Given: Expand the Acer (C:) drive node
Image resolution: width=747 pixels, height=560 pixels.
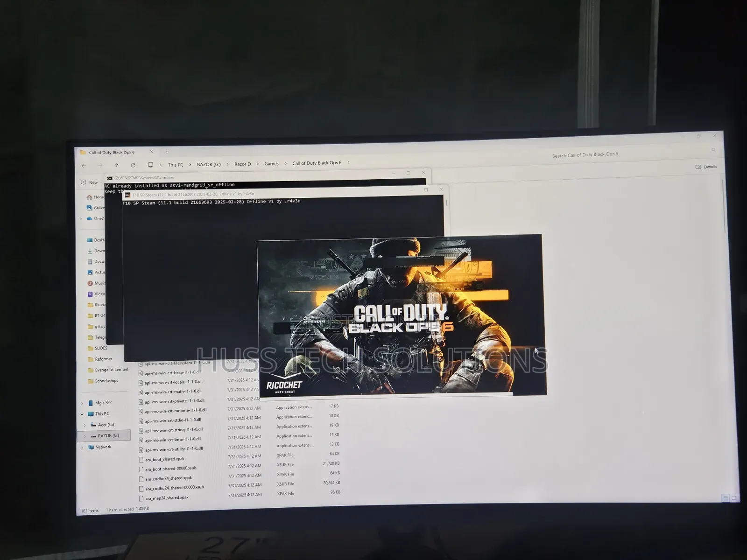Looking at the screenshot, I should 85,426.
